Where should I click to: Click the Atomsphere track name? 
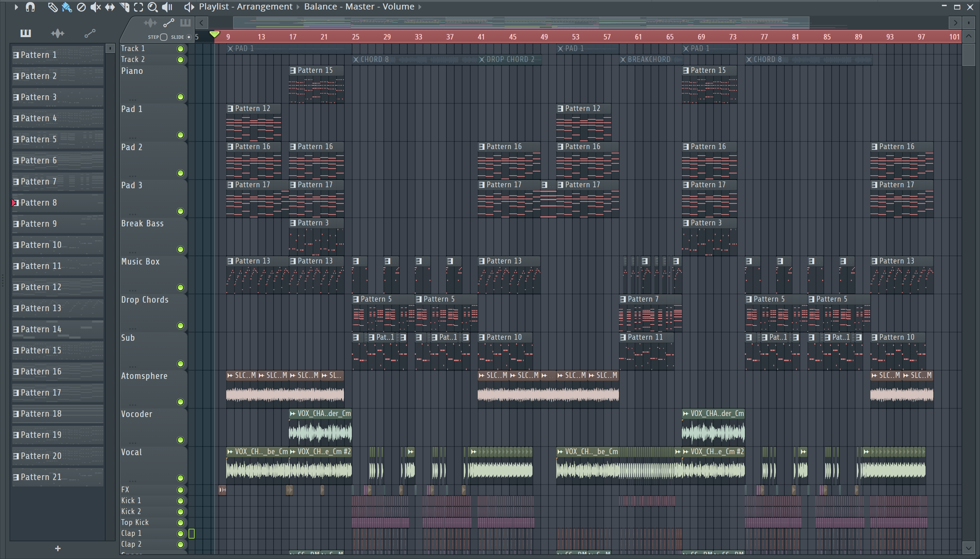coord(144,376)
